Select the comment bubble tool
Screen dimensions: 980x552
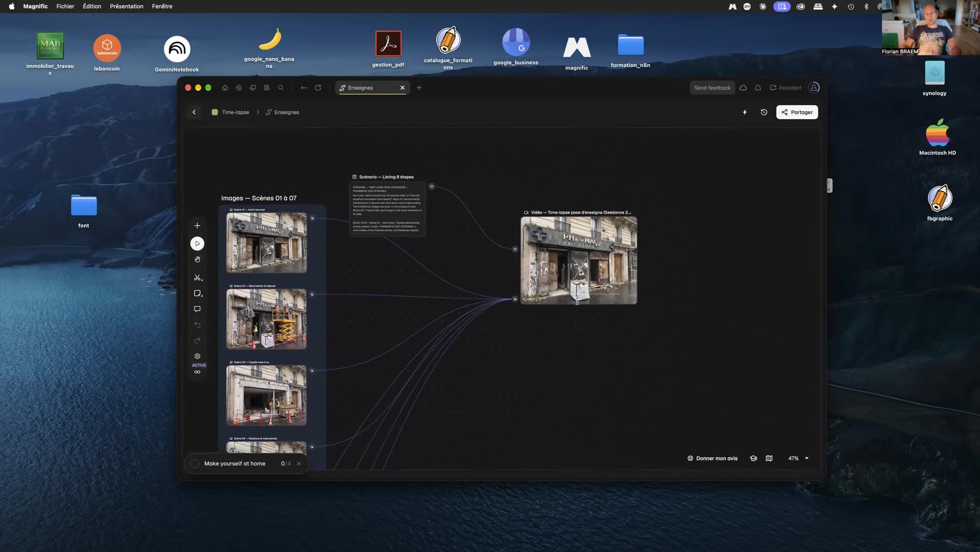[x=197, y=309]
